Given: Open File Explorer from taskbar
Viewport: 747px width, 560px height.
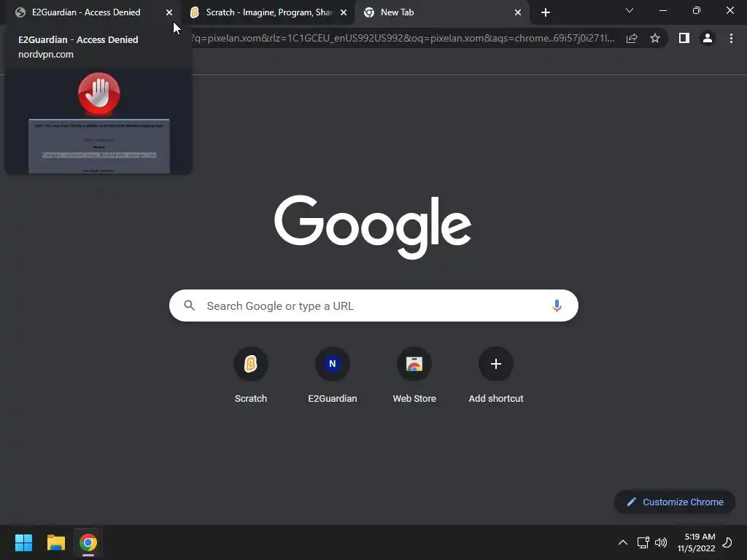Looking at the screenshot, I should tap(55, 542).
